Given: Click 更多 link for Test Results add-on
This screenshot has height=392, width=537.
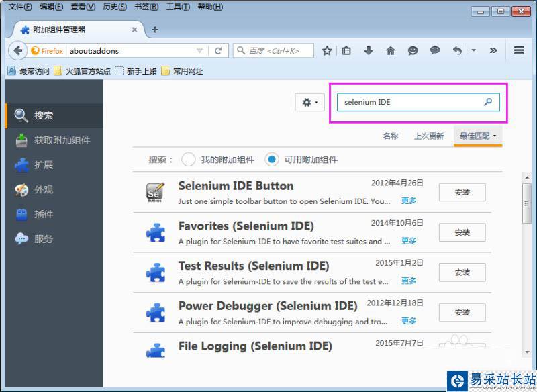Looking at the screenshot, I should click(409, 281).
